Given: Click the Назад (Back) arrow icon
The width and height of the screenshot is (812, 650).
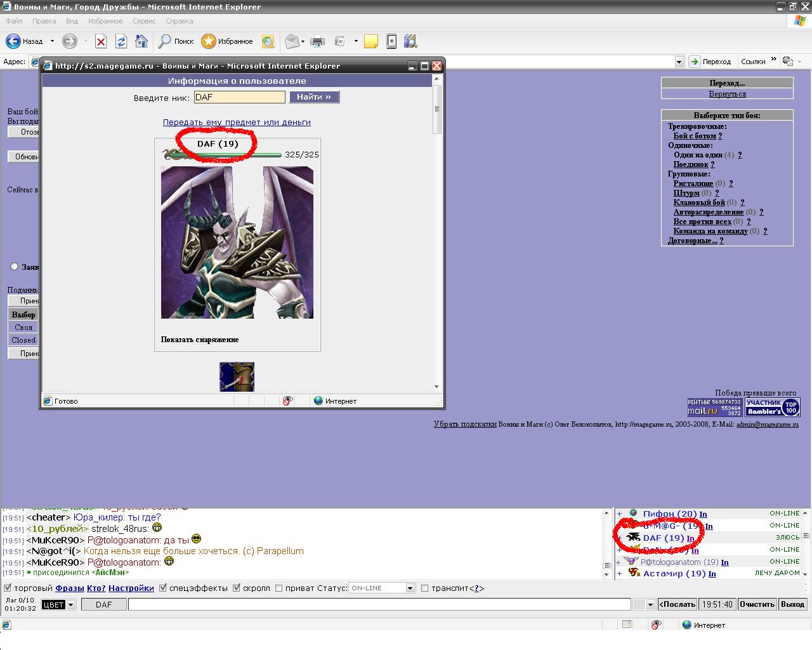Looking at the screenshot, I should click(x=13, y=41).
